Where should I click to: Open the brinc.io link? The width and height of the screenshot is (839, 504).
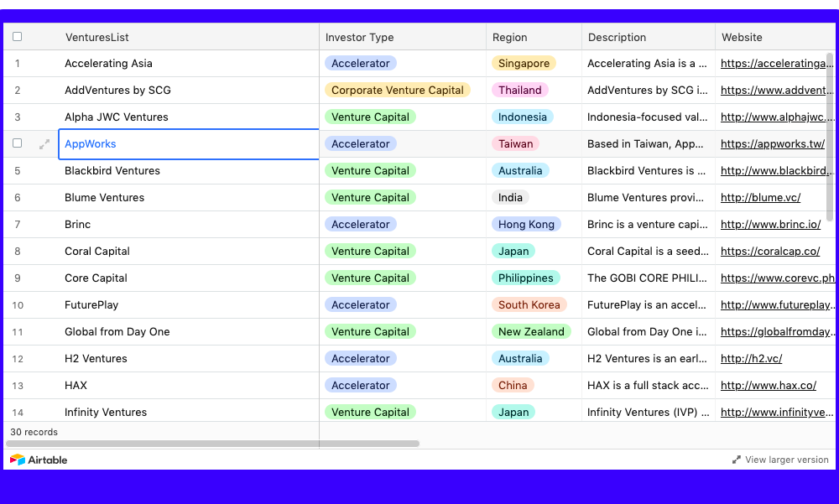[770, 224]
